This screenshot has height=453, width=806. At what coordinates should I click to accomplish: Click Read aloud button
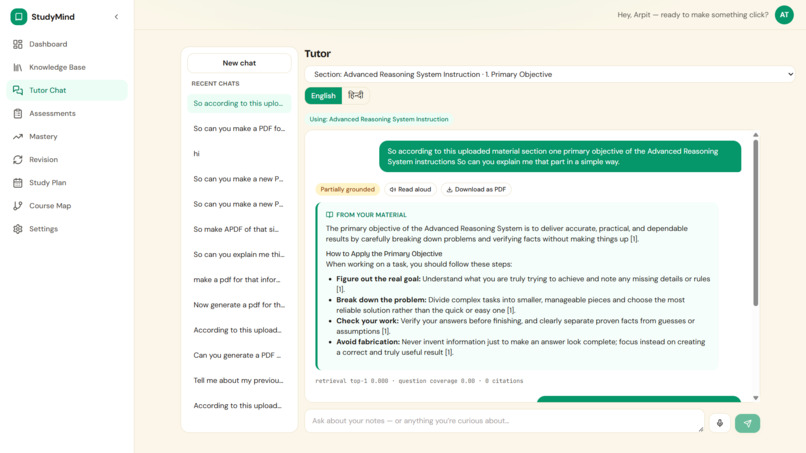(x=410, y=189)
